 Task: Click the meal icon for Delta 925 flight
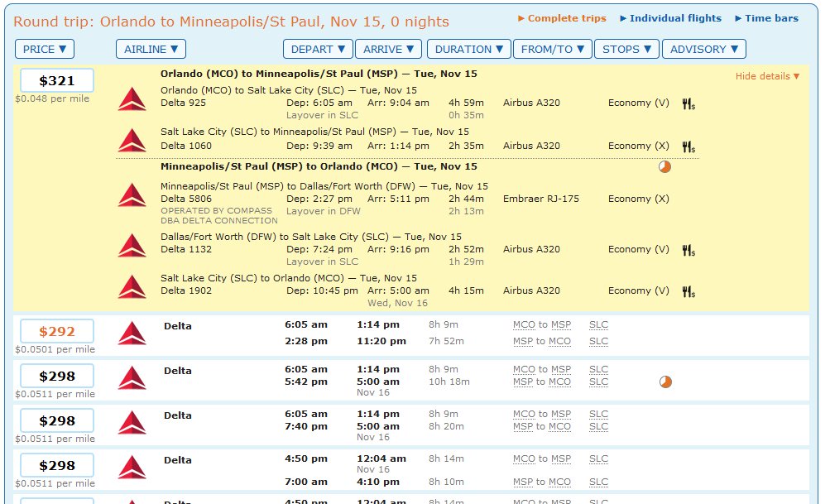(x=688, y=103)
